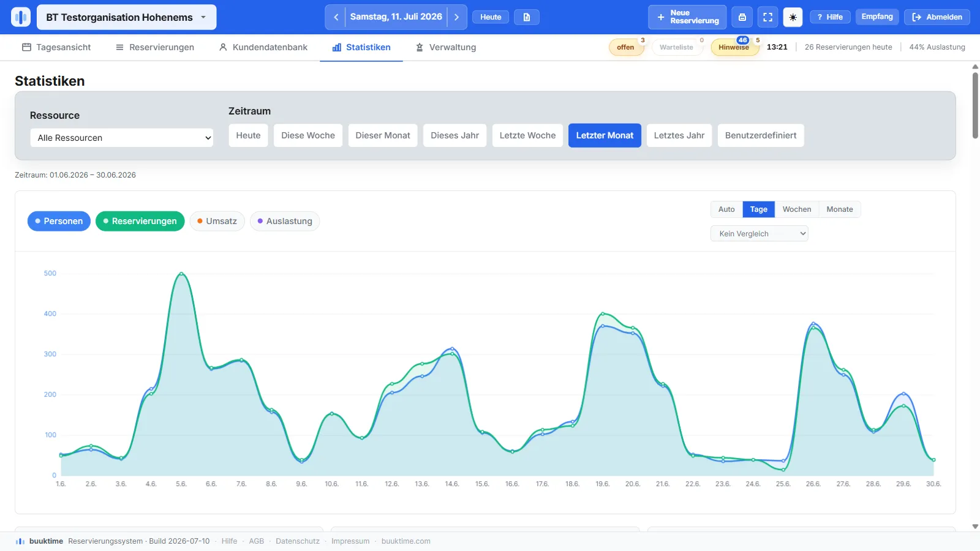This screenshot has width=980, height=551.
Task: Choose Benutzerdefiniert time range
Action: point(761,135)
